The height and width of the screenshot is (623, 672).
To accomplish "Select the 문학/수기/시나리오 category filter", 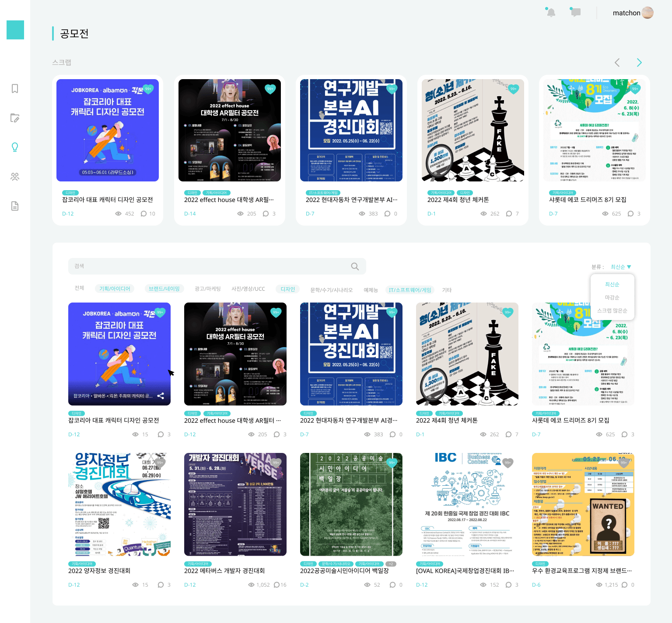I will [x=332, y=290].
